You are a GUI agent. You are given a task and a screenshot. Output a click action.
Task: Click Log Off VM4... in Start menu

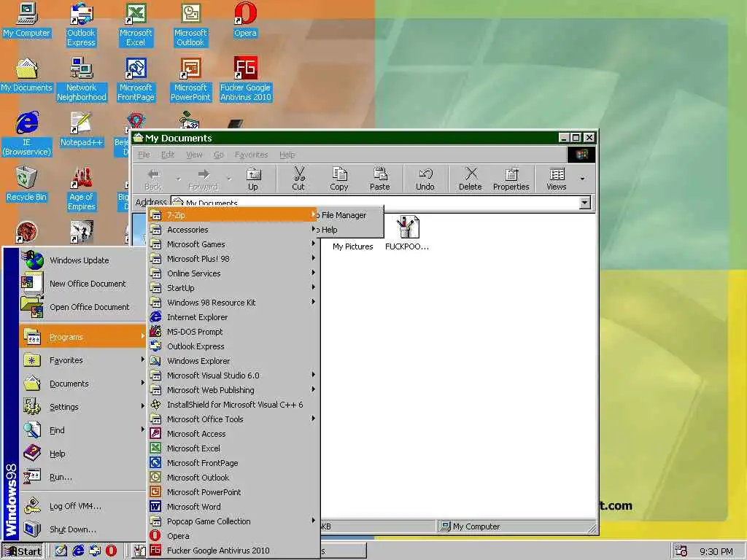[x=83, y=506]
